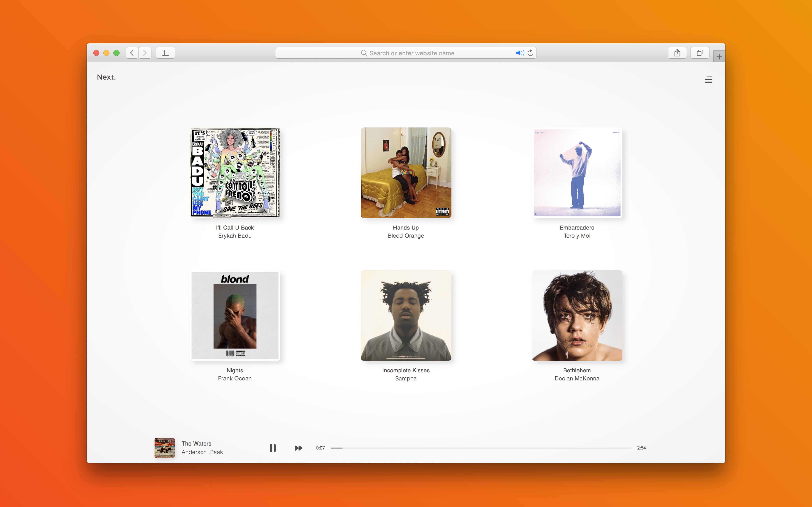812x507 pixels.
Task: Open the Erykah Badu album cover
Action: 235,173
